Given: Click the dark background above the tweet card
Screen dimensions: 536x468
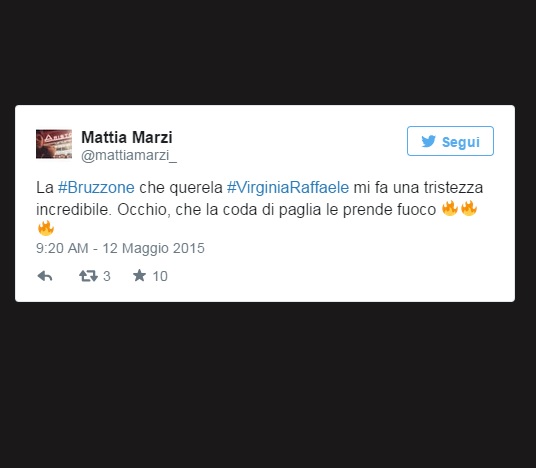Looking at the screenshot, I should 268,51.
